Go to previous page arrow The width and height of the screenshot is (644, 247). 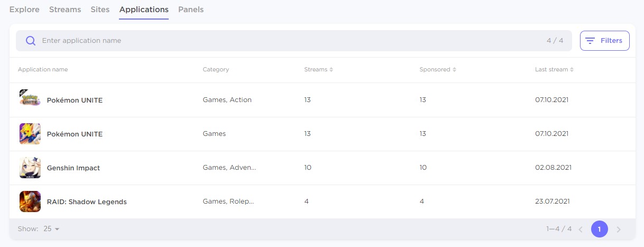(581, 229)
